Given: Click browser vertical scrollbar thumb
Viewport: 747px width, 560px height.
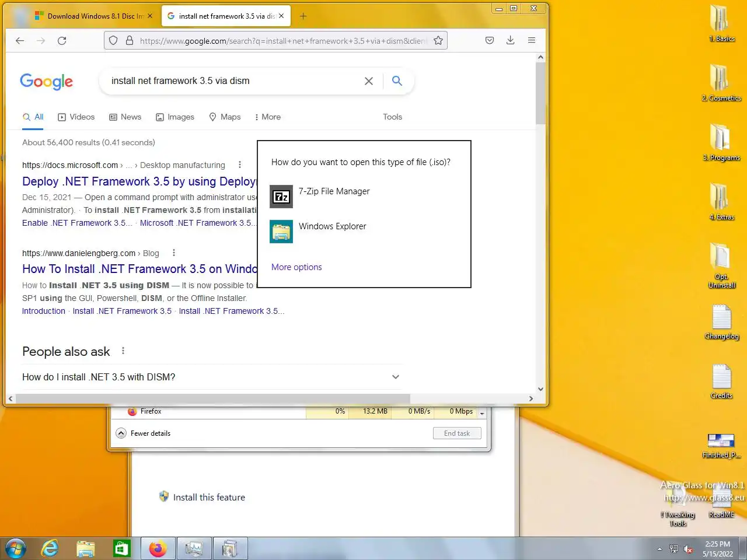Looking at the screenshot, I should pyautogui.click(x=540, y=93).
